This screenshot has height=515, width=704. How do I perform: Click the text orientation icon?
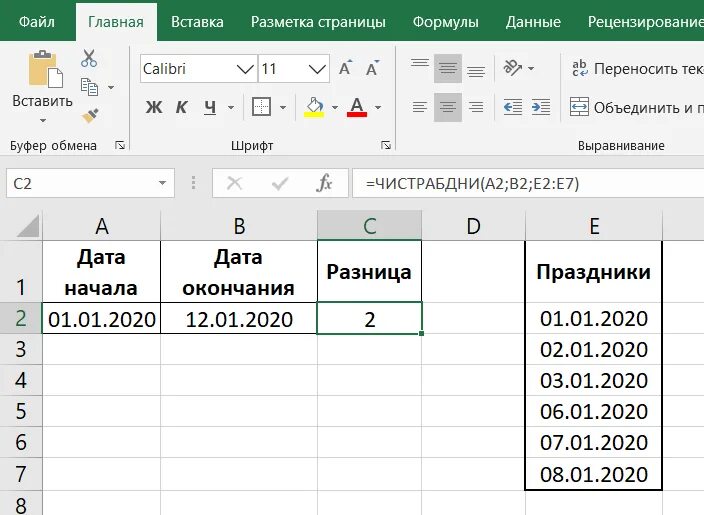[x=513, y=68]
